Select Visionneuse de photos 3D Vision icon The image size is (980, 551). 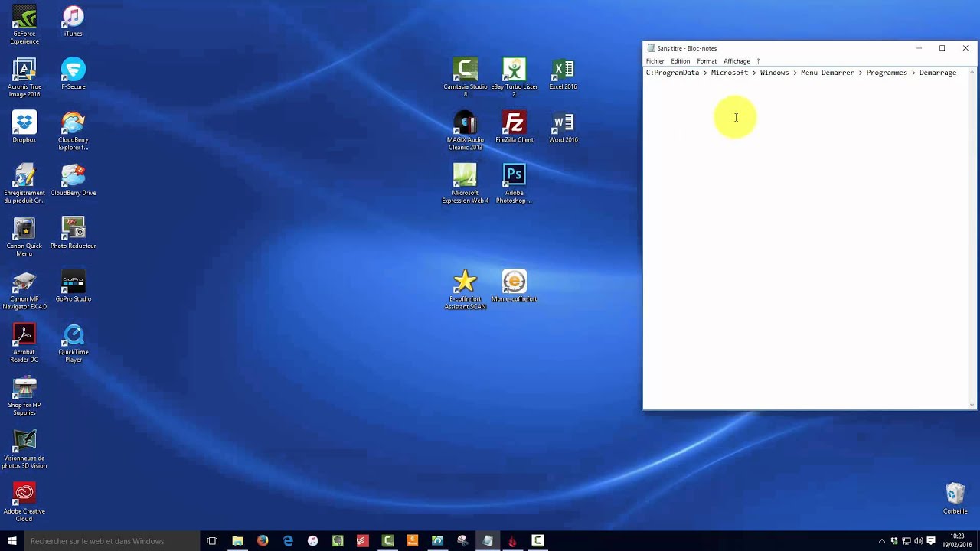pos(24,450)
